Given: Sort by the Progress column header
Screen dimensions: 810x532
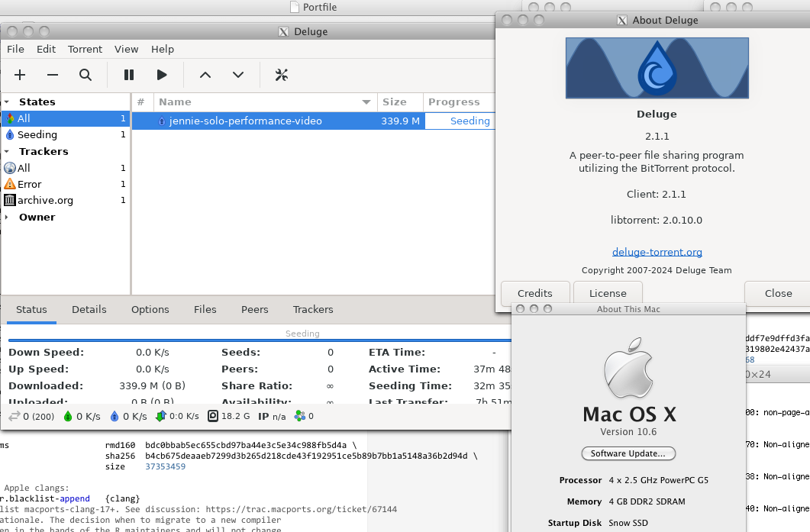Looking at the screenshot, I should [x=459, y=102].
